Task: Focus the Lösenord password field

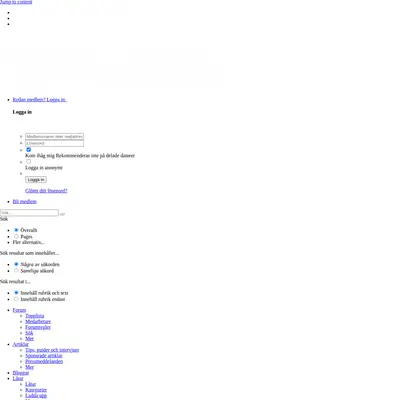Action: 54,143
